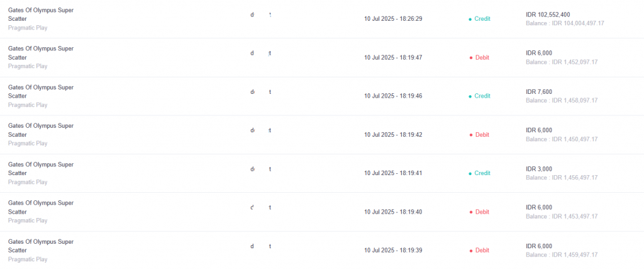Select timestamp 10 Jul 2025 - 18:26:29
This screenshot has width=644, height=269.
coord(393,19)
